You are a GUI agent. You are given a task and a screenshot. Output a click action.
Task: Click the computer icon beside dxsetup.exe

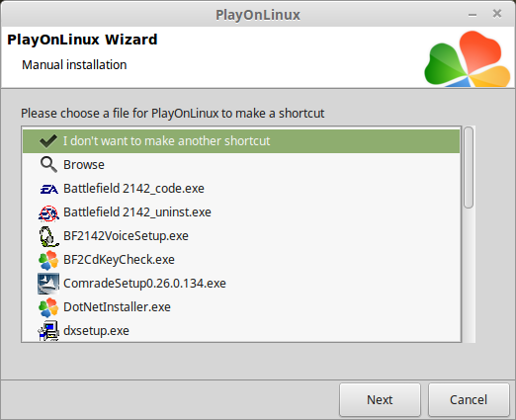[x=48, y=331]
